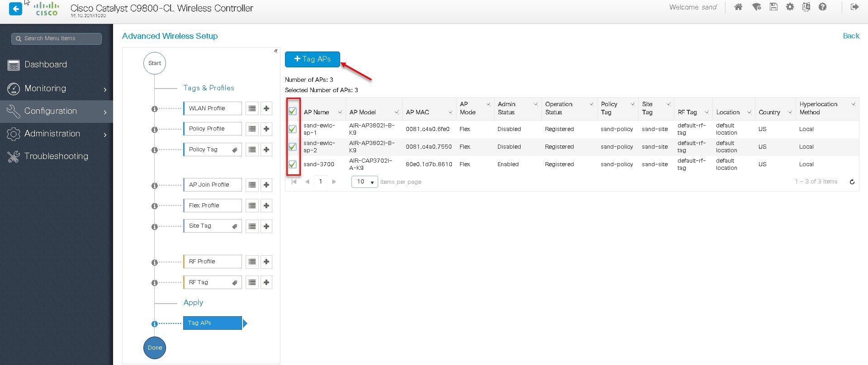Image resolution: width=868 pixels, height=365 pixels.
Task: Click the language/feedback icon in header
Action: [806, 7]
